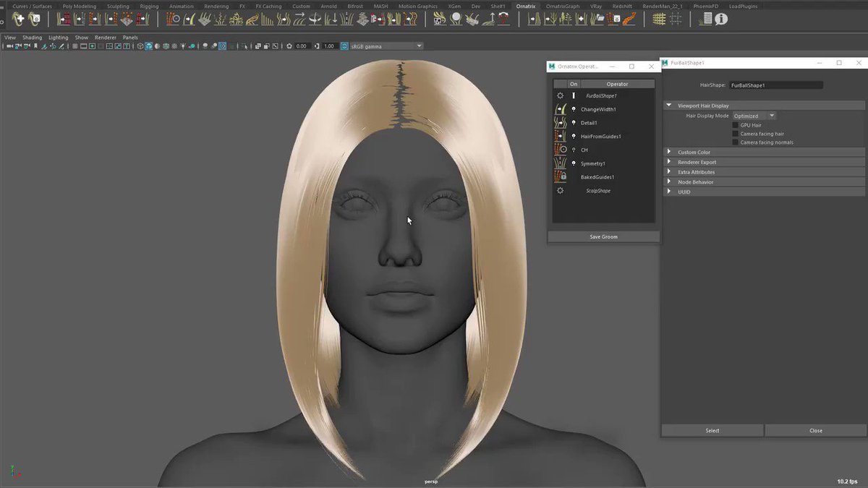Enable the GPU Hair checkbox
The height and width of the screenshot is (488, 868).
[x=736, y=124]
